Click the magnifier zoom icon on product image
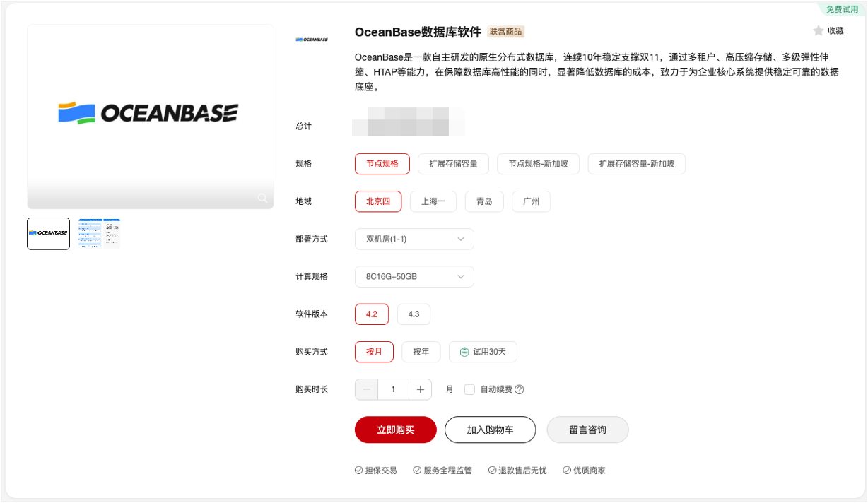 point(262,198)
